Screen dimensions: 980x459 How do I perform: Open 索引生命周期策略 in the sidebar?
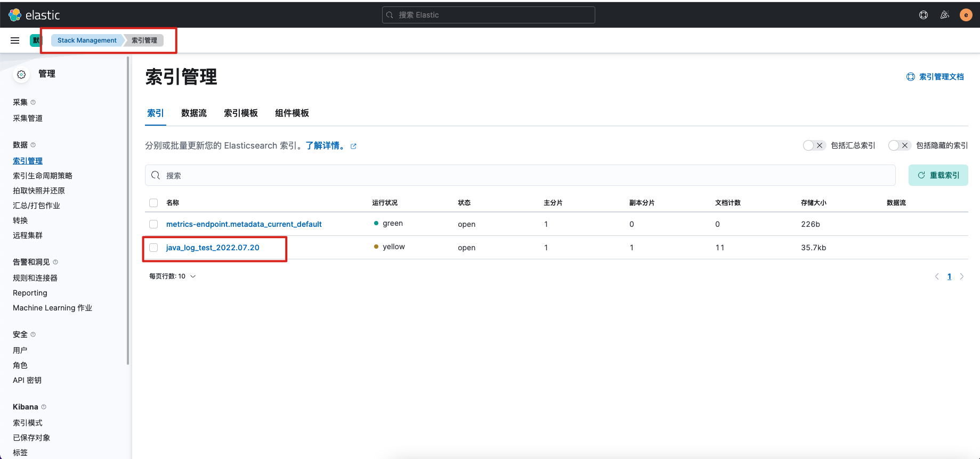[x=43, y=176]
